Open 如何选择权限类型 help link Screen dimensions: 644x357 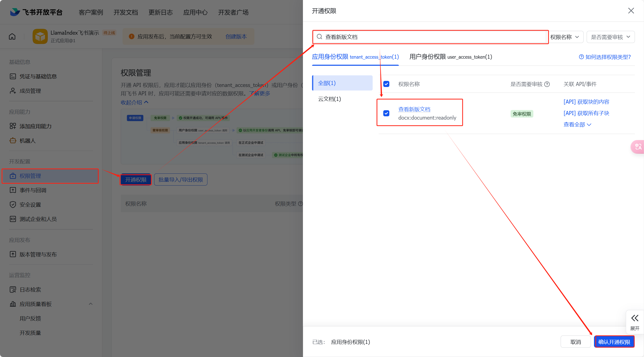coord(605,57)
